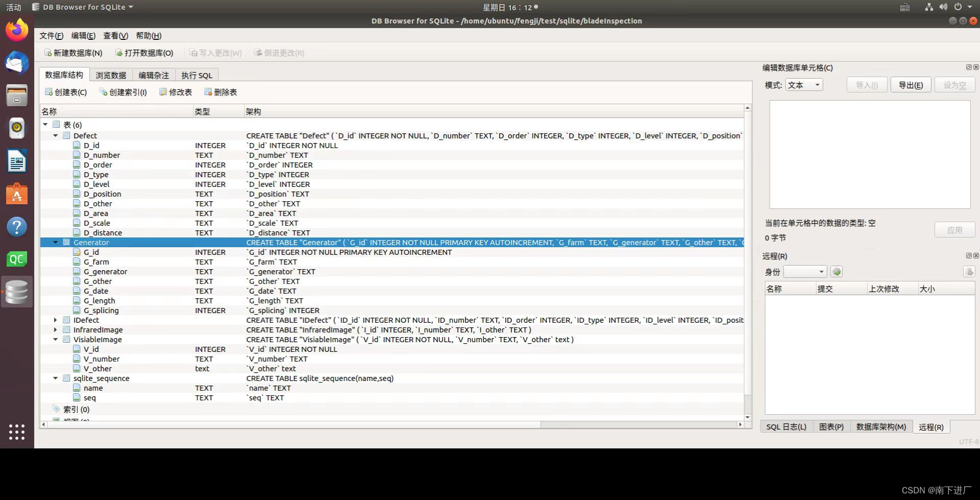This screenshot has width=980, height=500.
Task: Open Ubuntu Software from the dock
Action: point(17,194)
